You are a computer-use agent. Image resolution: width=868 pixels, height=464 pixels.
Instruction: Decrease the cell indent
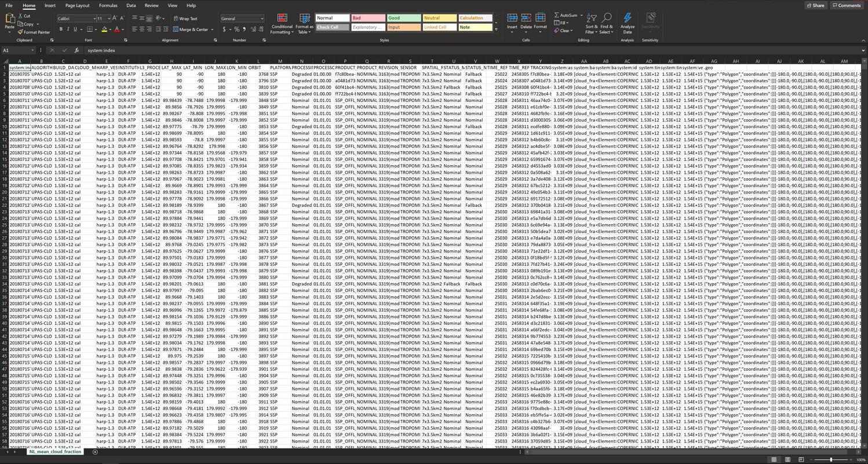[x=158, y=30]
